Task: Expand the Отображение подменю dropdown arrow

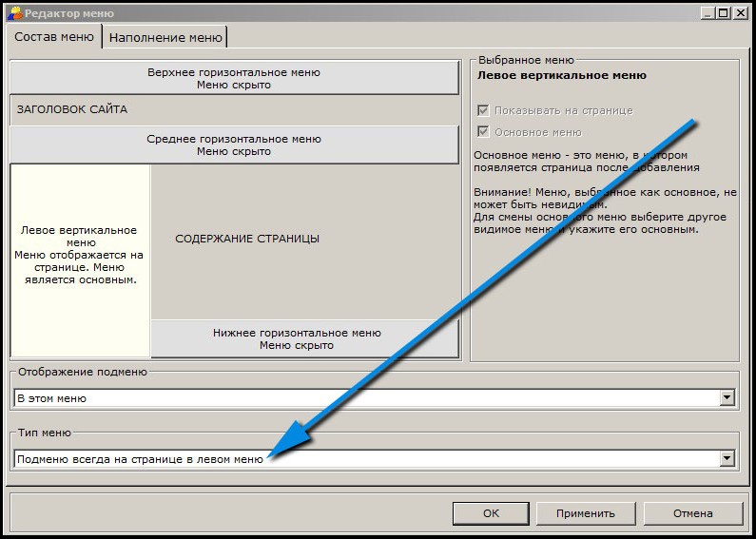Action: point(727,398)
